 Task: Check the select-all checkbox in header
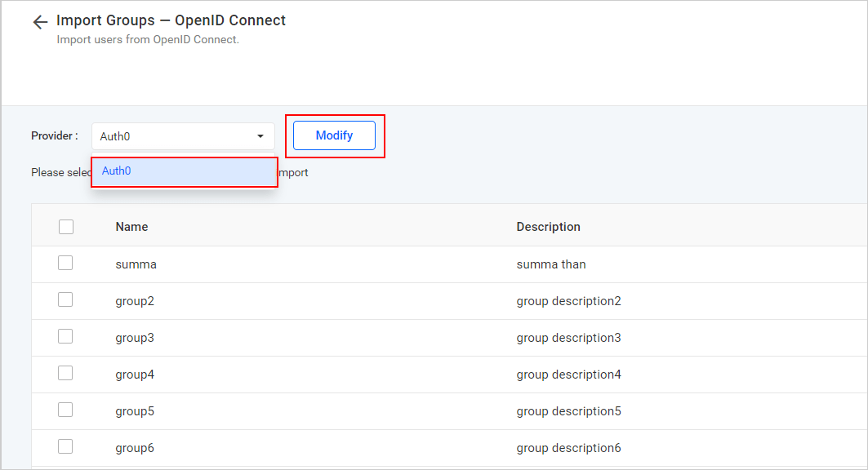tap(66, 226)
